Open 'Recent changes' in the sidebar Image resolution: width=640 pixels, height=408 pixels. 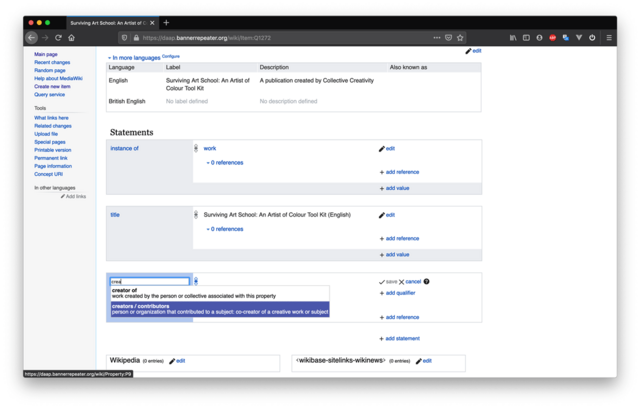tap(54, 63)
